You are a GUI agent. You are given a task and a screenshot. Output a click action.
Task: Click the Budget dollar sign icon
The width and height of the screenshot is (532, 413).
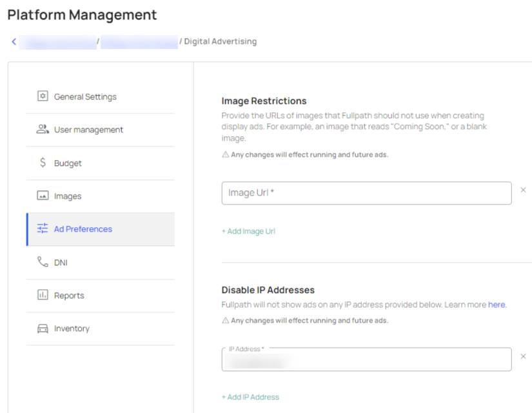tap(43, 163)
